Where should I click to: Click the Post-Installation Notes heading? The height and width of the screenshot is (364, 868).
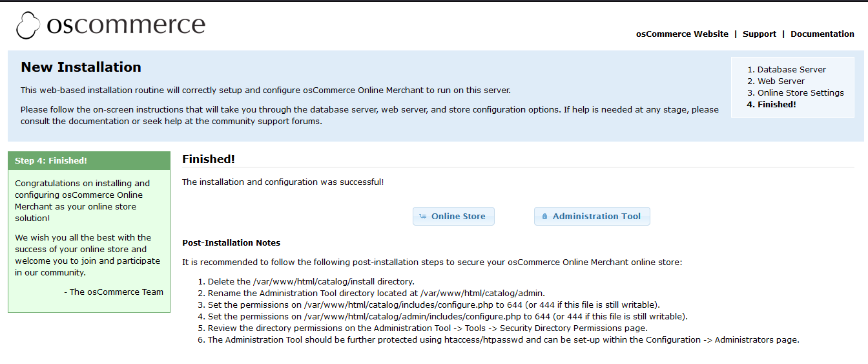[x=231, y=243]
